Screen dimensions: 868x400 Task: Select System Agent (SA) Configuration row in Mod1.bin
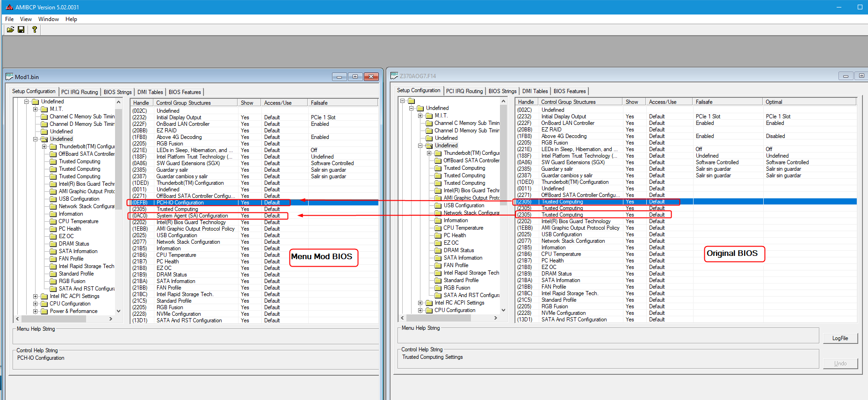[x=254, y=216]
